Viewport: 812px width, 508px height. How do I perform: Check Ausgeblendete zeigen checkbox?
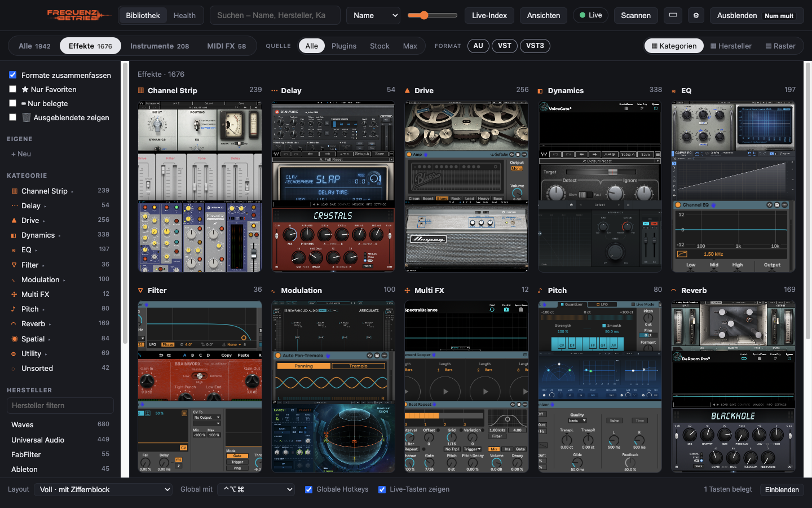[x=12, y=117]
